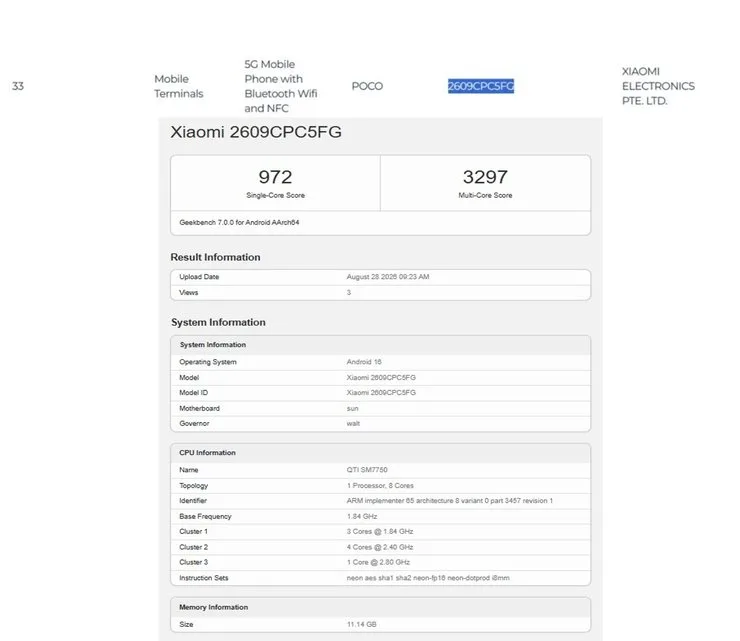
Task: Click the ARM implementer identifier value
Action: [450, 501]
